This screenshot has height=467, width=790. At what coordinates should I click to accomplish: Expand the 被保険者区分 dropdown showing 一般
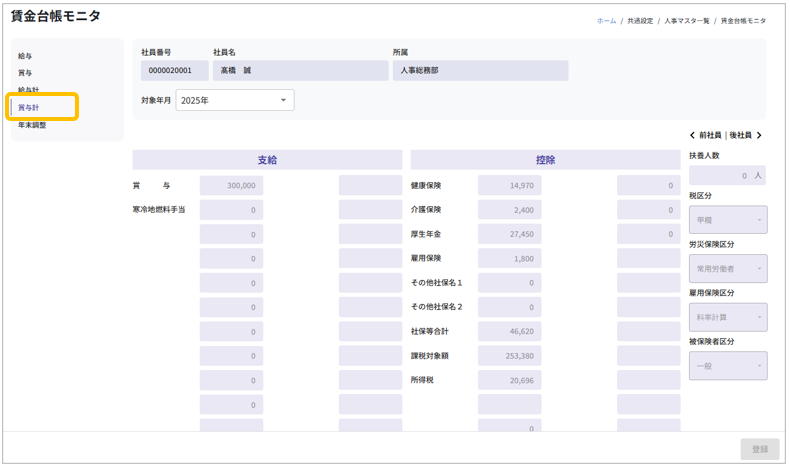tap(727, 365)
